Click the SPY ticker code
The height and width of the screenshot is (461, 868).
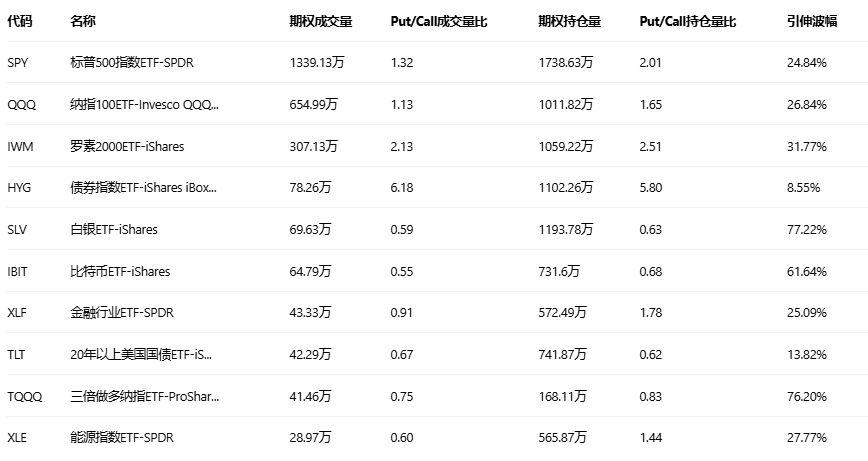(x=18, y=63)
